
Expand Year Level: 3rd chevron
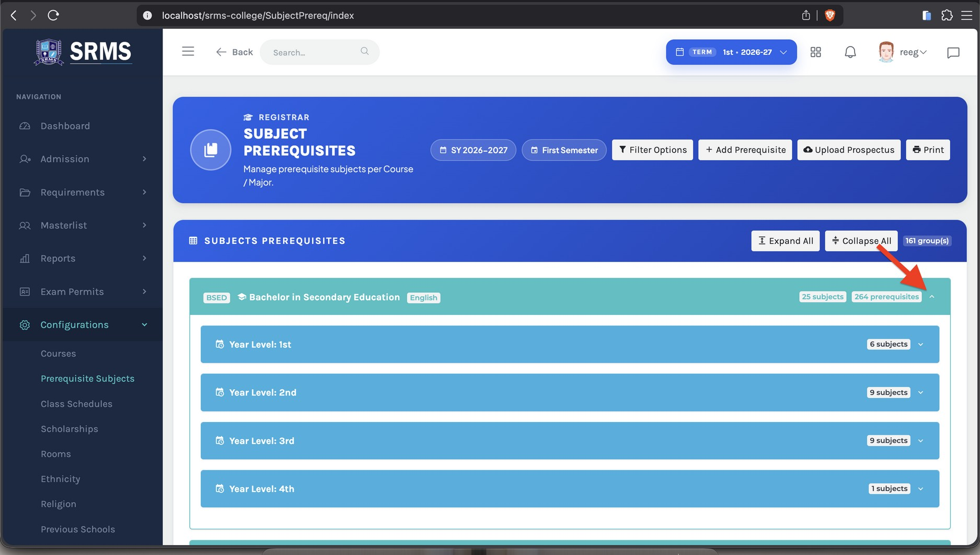920,440
